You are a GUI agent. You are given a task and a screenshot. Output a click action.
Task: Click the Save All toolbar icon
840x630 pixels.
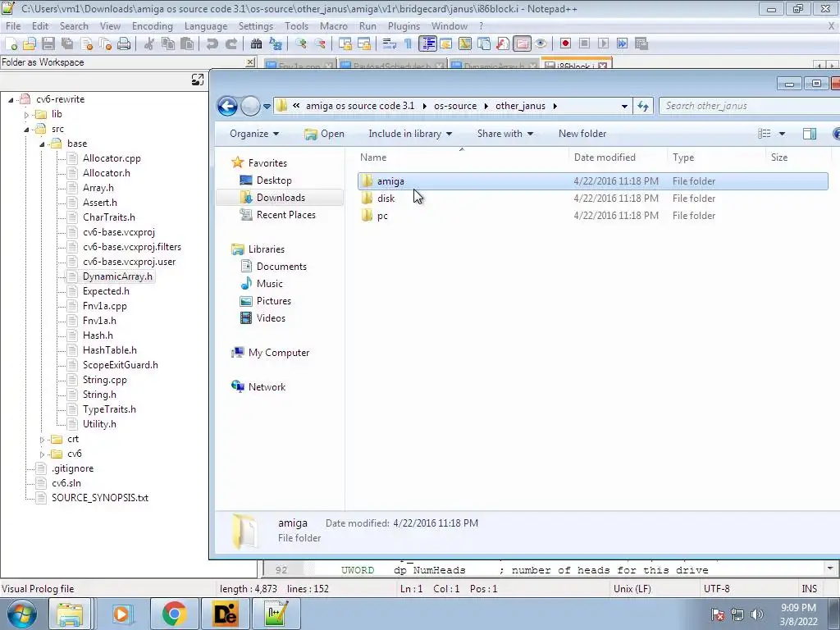[67, 44]
